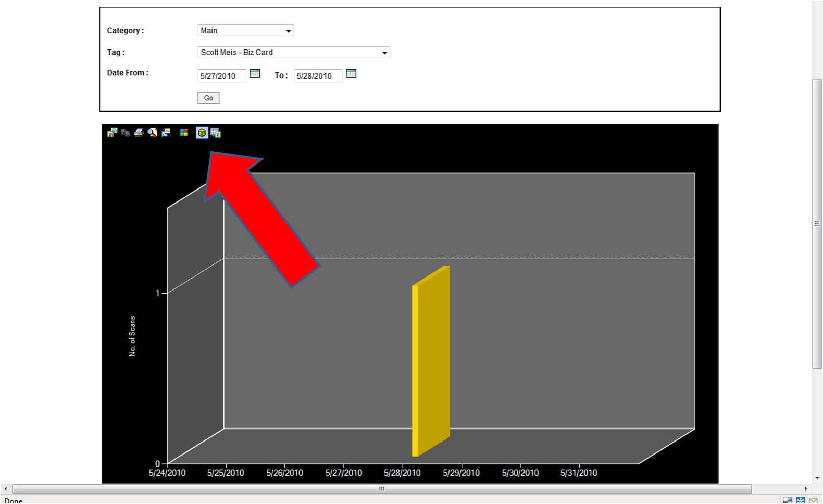Click the Date From field 5/27/2010
The width and height of the screenshot is (823, 504).
[x=221, y=76]
